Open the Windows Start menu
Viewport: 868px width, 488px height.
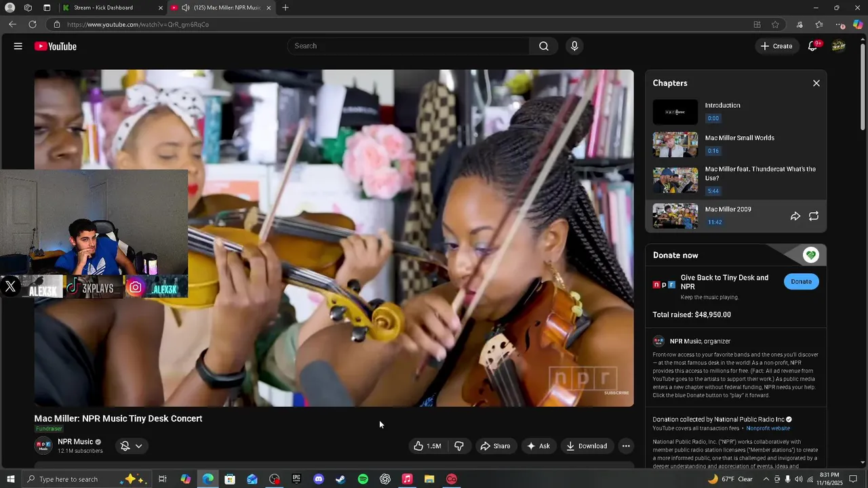tap(10, 479)
